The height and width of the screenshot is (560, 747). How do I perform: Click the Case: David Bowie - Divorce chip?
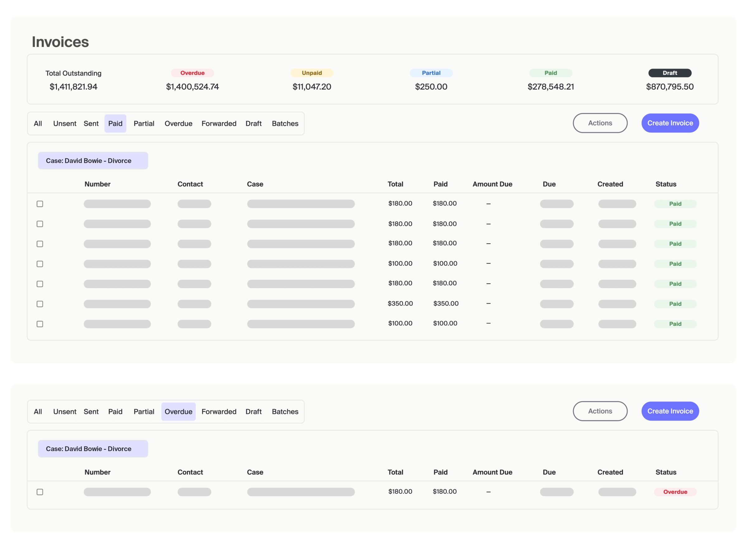click(93, 160)
